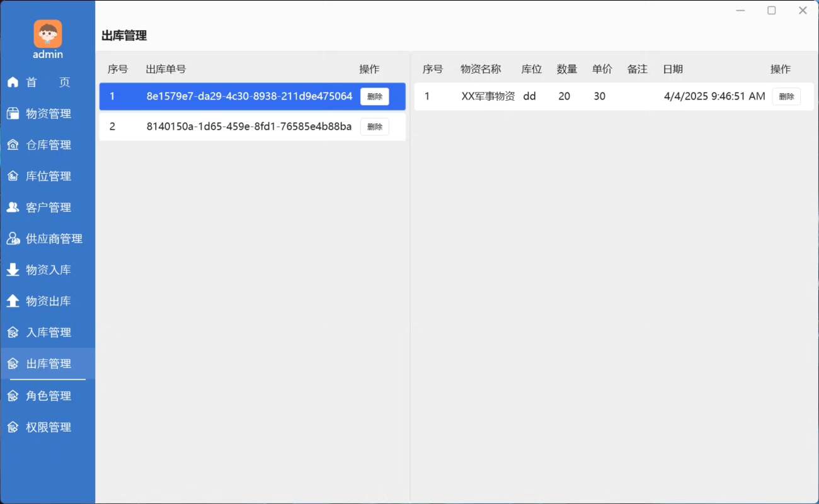
Task: Click the 仓库管理 warehouse icon
Action: (13, 145)
